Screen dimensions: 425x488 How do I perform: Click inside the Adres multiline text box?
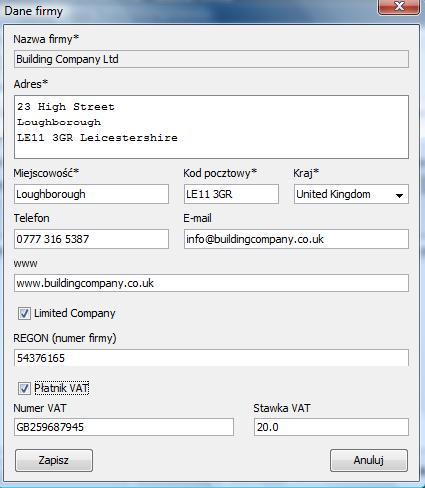[211, 127]
